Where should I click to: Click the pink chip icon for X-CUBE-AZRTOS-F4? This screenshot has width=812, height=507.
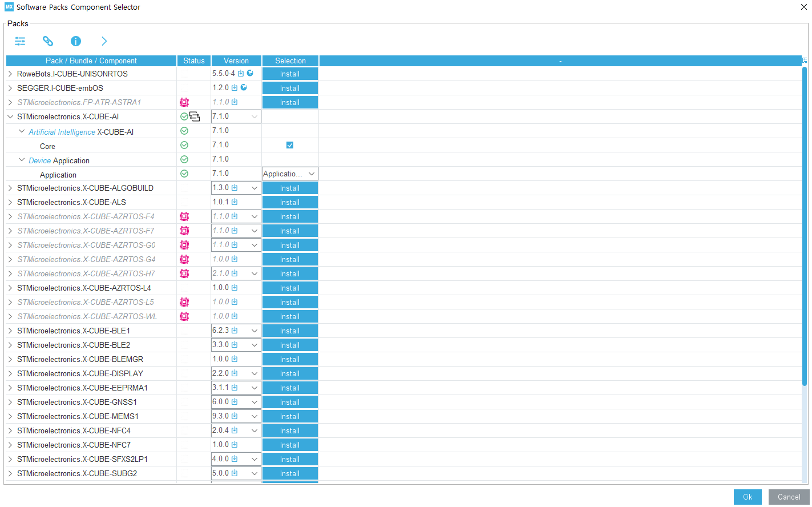pyautogui.click(x=184, y=216)
